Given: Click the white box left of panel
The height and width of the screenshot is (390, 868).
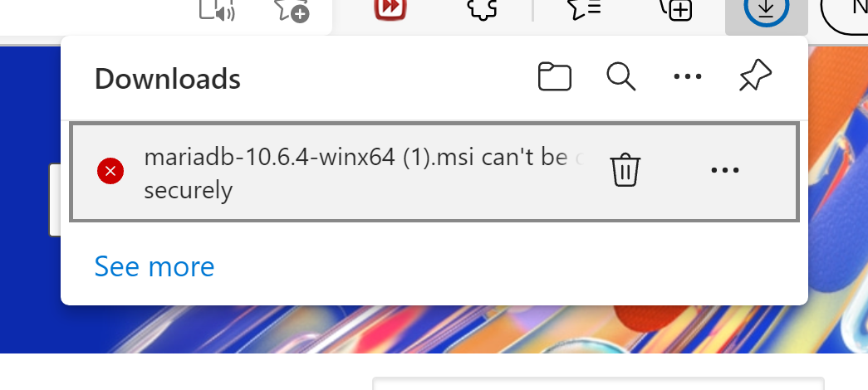Looking at the screenshot, I should click(x=54, y=200).
